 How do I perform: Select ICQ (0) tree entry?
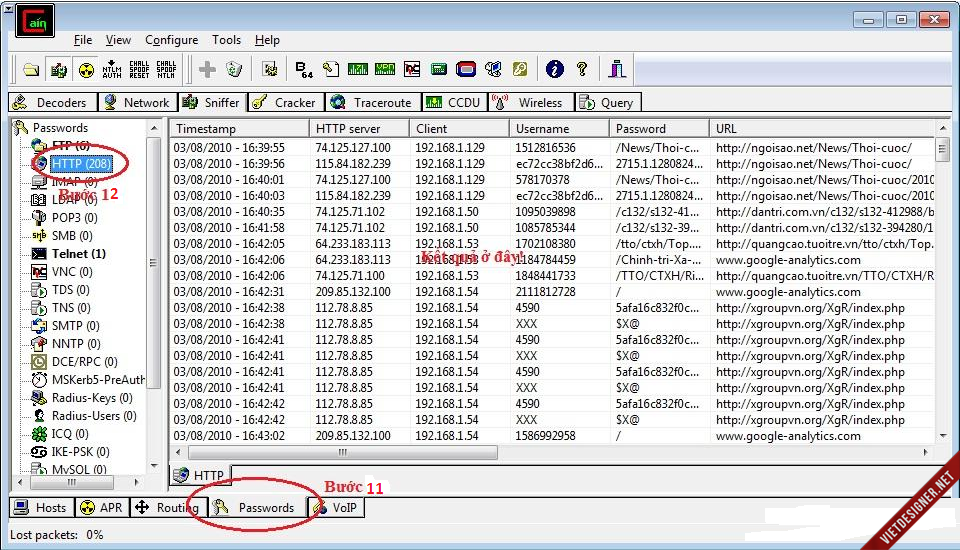click(x=70, y=434)
